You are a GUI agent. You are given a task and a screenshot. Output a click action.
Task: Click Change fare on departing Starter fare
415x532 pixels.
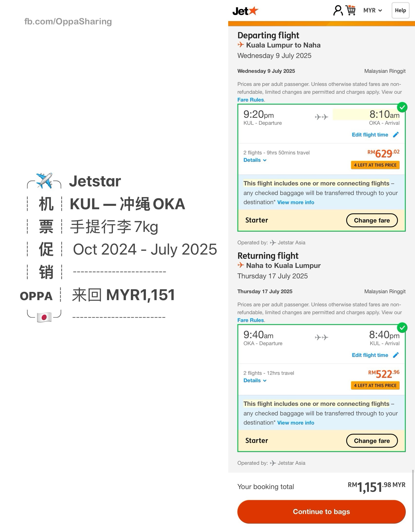tap(372, 220)
